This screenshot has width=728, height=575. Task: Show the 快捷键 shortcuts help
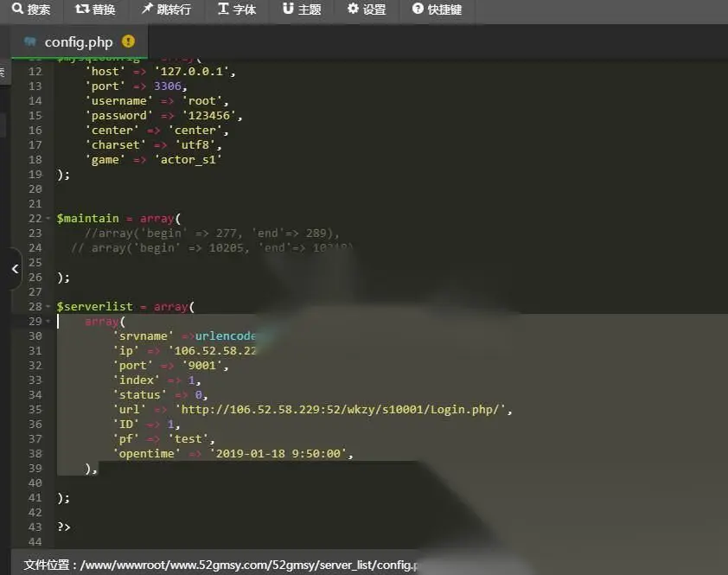(437, 10)
